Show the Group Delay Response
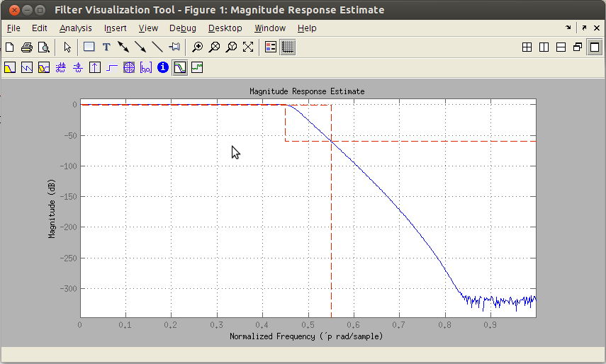The image size is (606, 364). point(61,68)
